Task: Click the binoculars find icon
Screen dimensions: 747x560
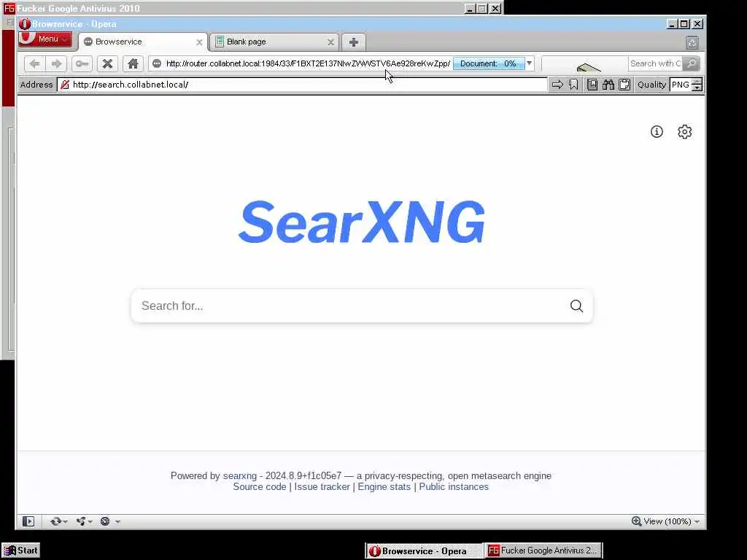Action: tap(608, 85)
